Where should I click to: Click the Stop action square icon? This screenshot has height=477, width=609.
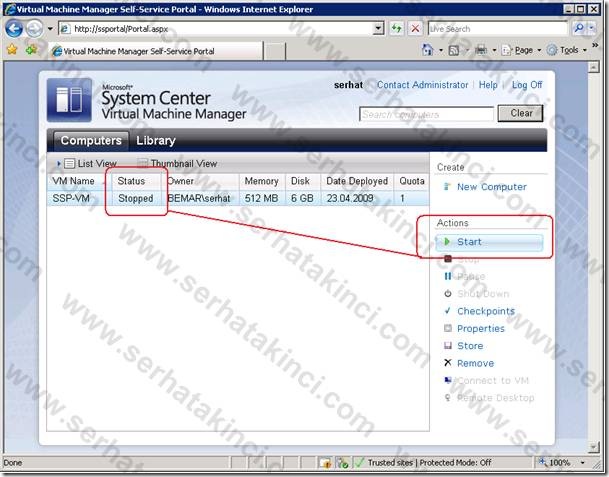[448, 259]
